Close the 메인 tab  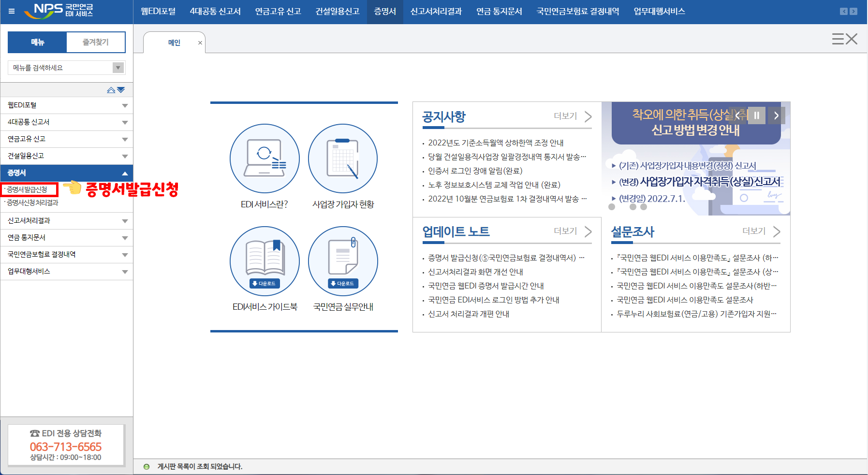point(200,43)
